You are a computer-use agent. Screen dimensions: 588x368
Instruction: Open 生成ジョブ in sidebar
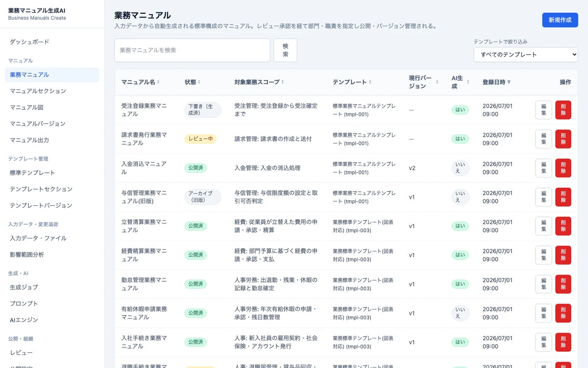coord(52,288)
